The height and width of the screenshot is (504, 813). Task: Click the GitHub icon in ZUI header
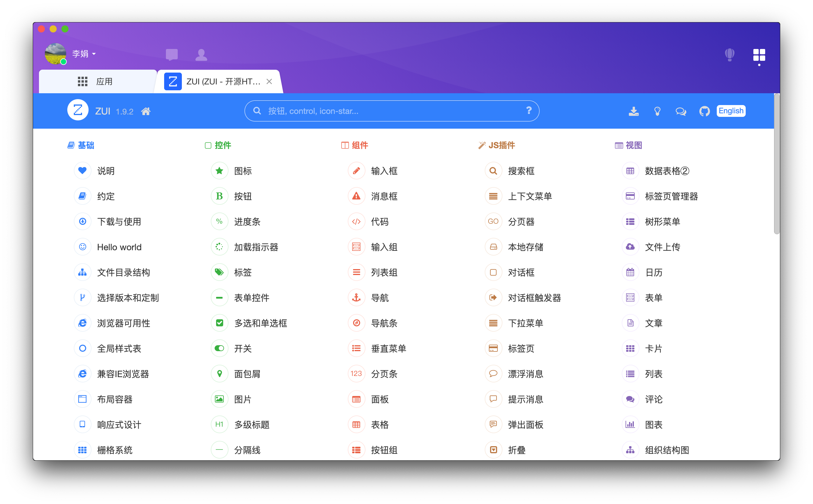click(x=704, y=111)
